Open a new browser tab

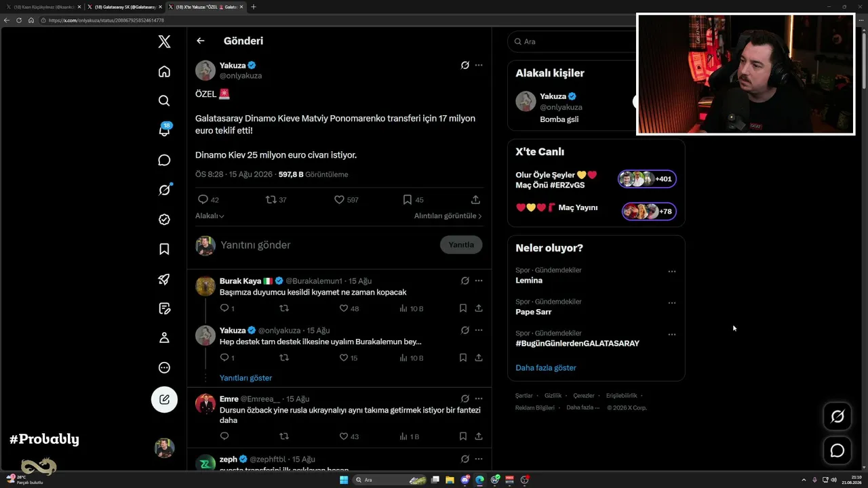click(254, 7)
